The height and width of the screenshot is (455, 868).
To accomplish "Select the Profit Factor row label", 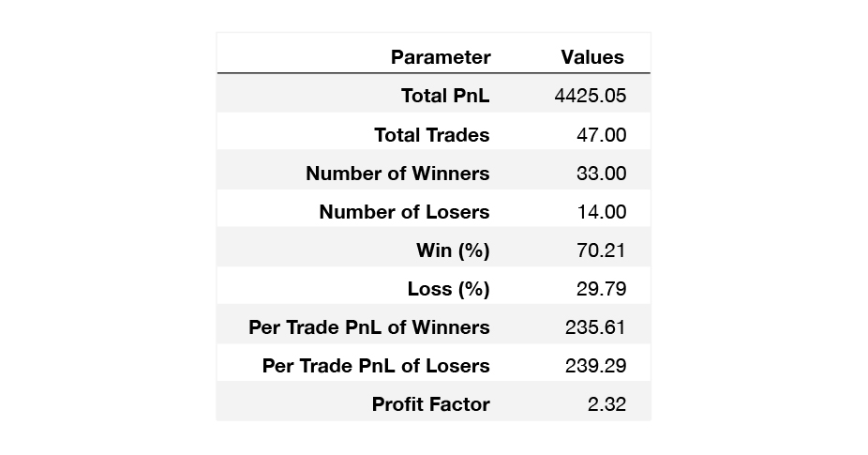I will click(x=431, y=404).
